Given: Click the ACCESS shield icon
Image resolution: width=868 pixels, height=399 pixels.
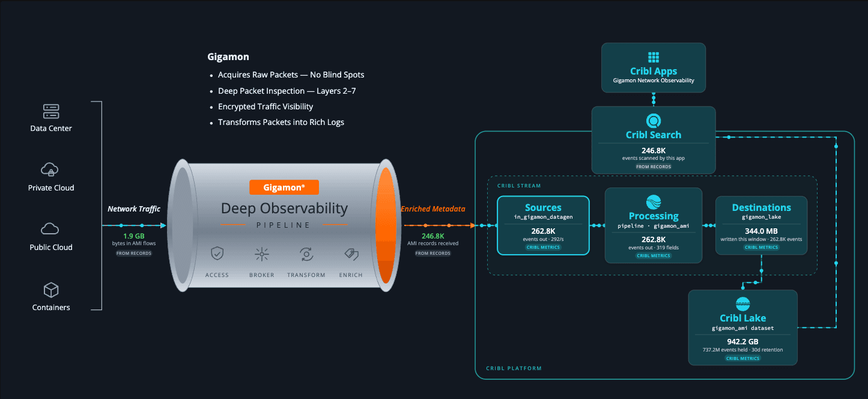Looking at the screenshot, I should 217,254.
